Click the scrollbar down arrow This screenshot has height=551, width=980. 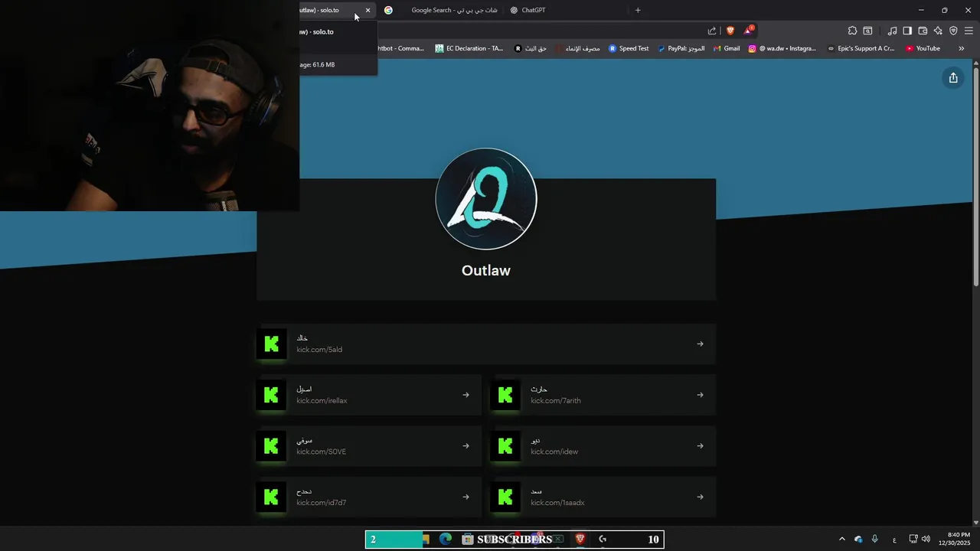(x=975, y=523)
